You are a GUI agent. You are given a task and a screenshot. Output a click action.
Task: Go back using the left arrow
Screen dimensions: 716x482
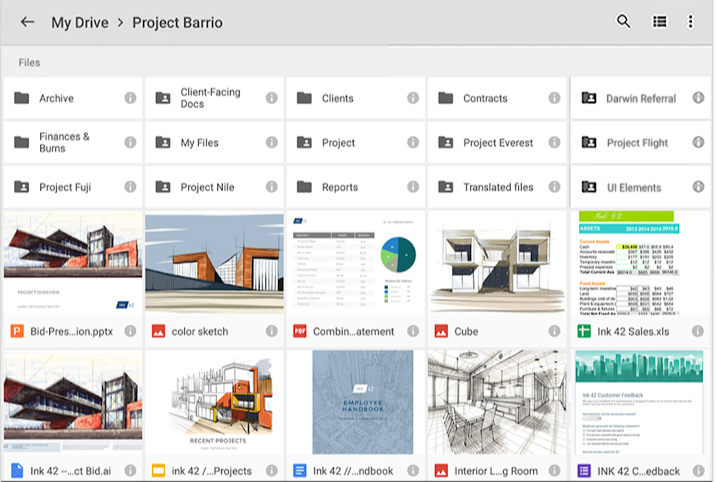point(28,22)
